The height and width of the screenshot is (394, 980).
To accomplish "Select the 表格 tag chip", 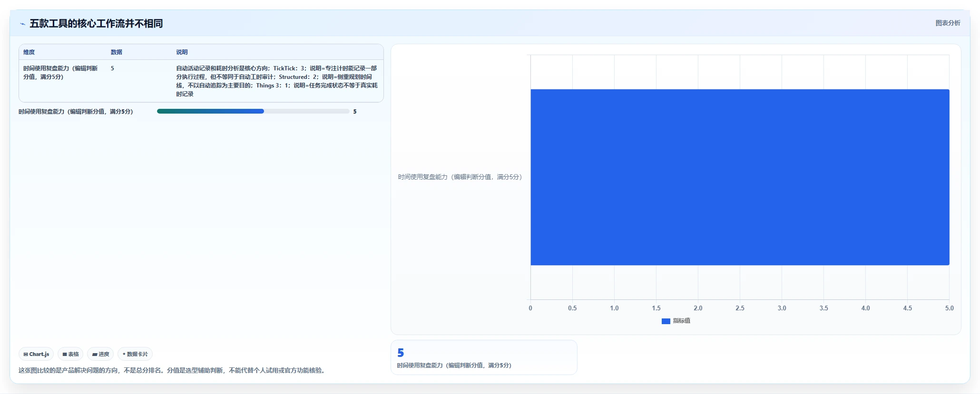I will 70,354.
